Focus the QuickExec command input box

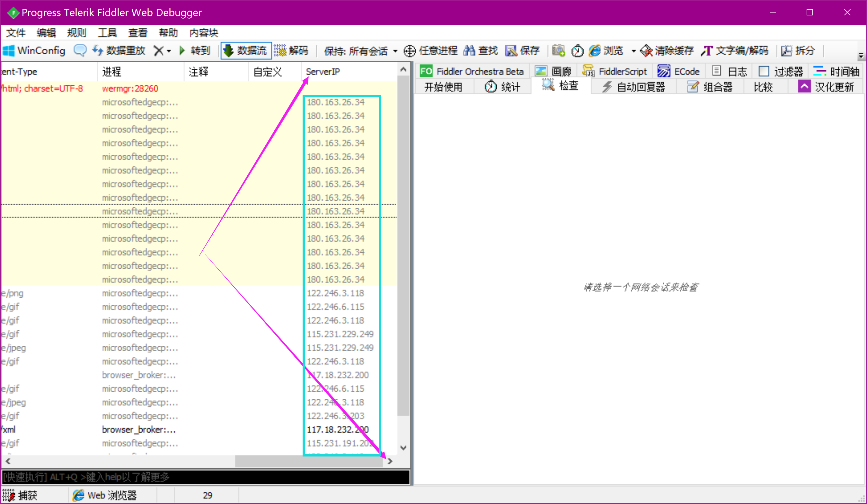206,477
